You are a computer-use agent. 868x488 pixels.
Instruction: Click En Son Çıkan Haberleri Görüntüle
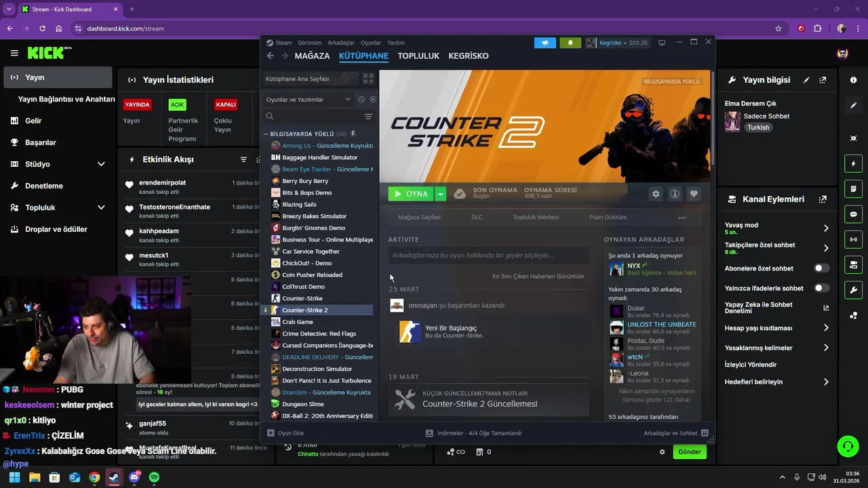pos(538,277)
